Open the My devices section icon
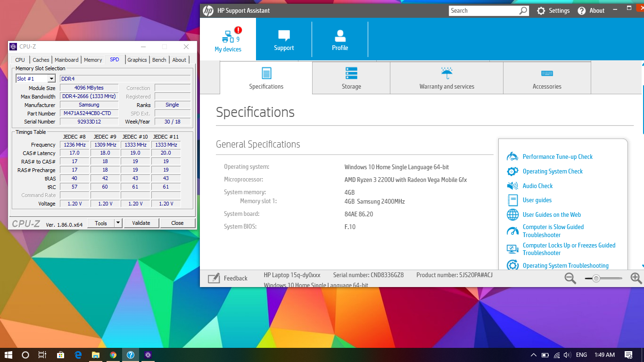This screenshot has width=644, height=362. coord(228,36)
